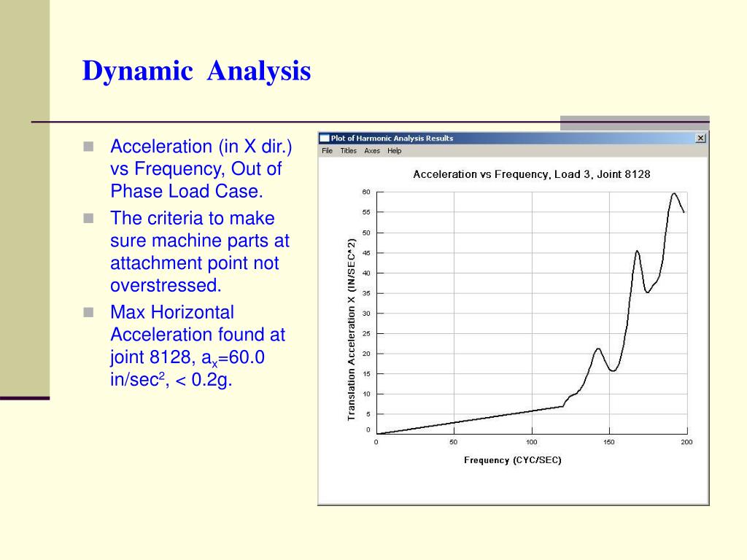Click the bullet 'Max Horizontal Acceleration found at joint 8128'

pyautogui.click(x=198, y=346)
